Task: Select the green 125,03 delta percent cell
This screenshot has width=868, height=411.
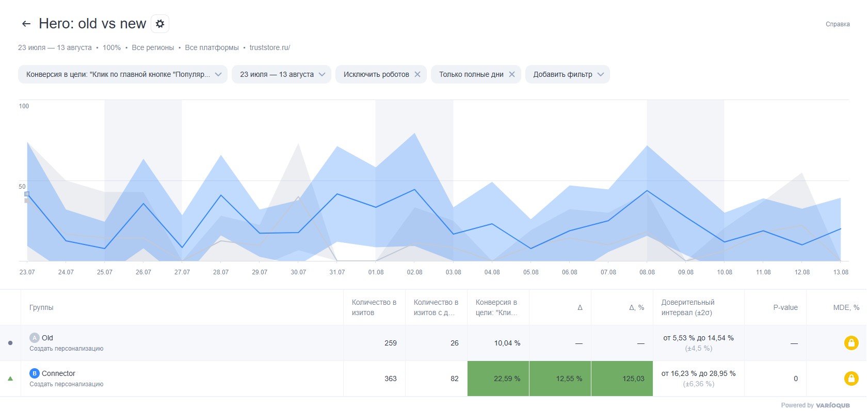Action: [622, 379]
